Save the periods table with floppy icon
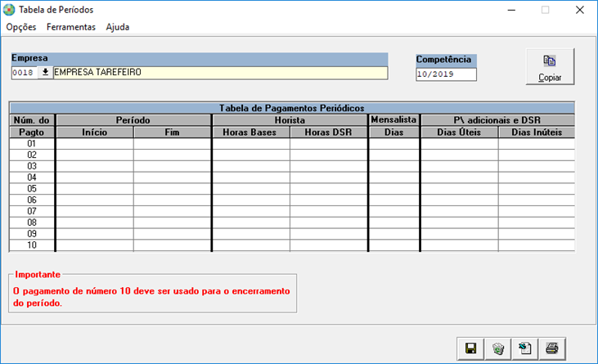Image resolution: width=598 pixels, height=364 pixels. [x=470, y=348]
